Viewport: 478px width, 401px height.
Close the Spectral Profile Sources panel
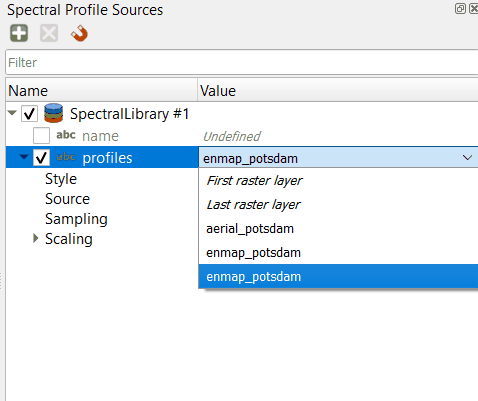click(x=473, y=8)
